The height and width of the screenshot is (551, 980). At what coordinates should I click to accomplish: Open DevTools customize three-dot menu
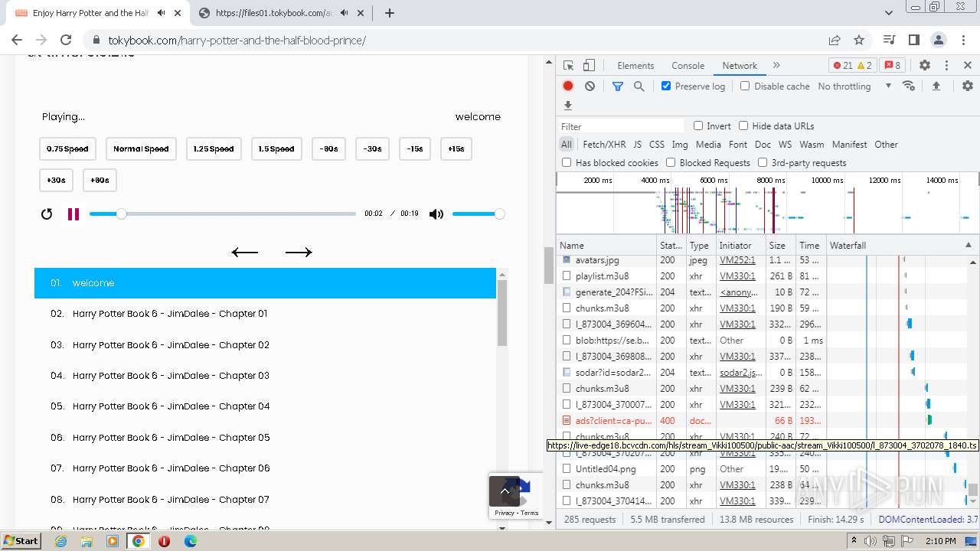pos(946,66)
